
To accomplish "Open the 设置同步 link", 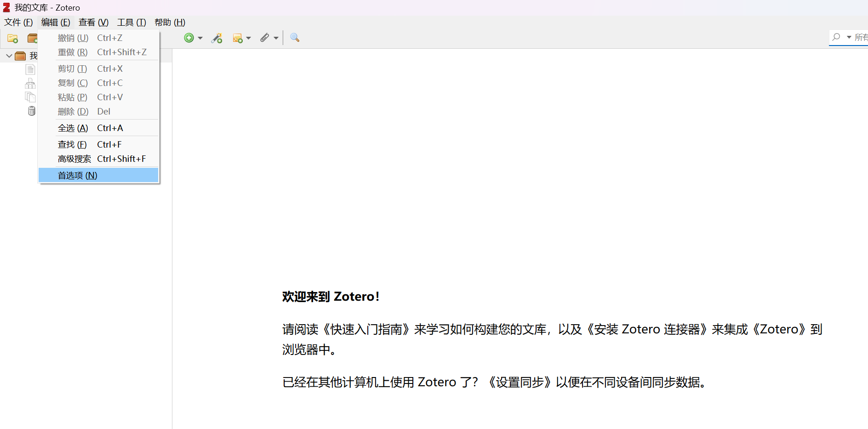I will tap(520, 383).
